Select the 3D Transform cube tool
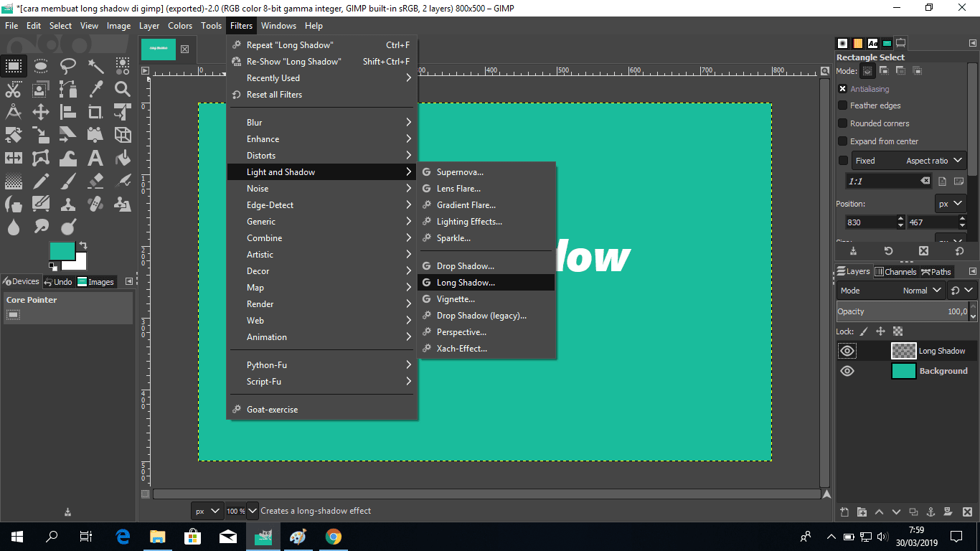The height and width of the screenshot is (551, 980). pyautogui.click(x=123, y=134)
